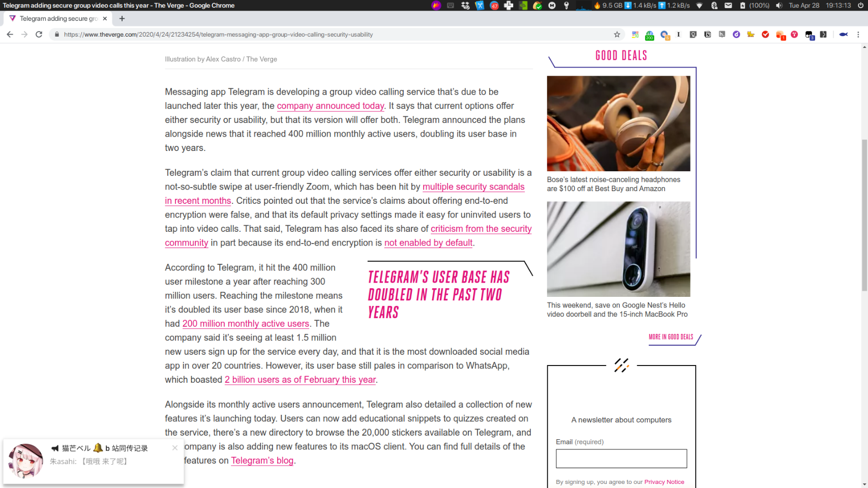Click MORE IN GOOD DEALS
Image resolution: width=868 pixels, height=488 pixels.
671,337
